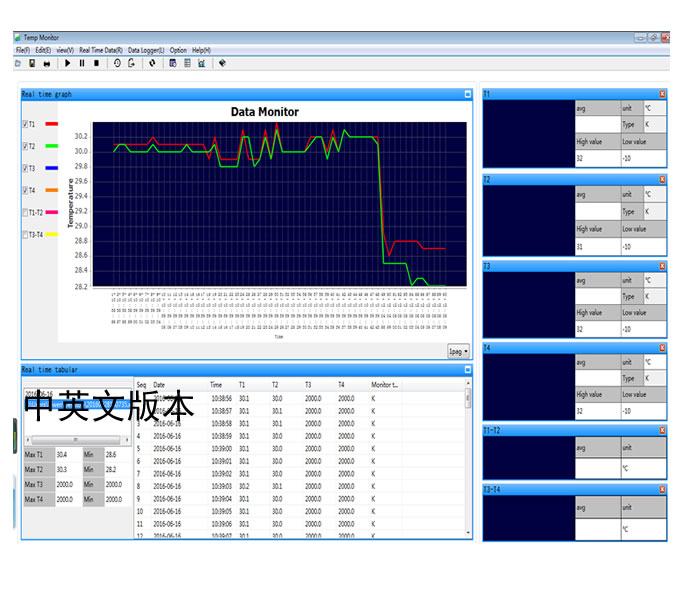Click the T4 panel unit field °C
The width and height of the screenshot is (700, 600).
654,362
